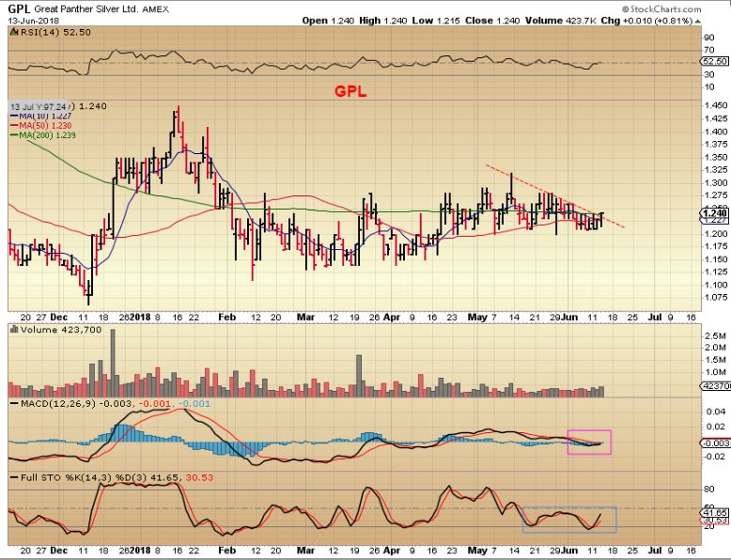Click the 13-Jun-2018 chart date

point(33,21)
